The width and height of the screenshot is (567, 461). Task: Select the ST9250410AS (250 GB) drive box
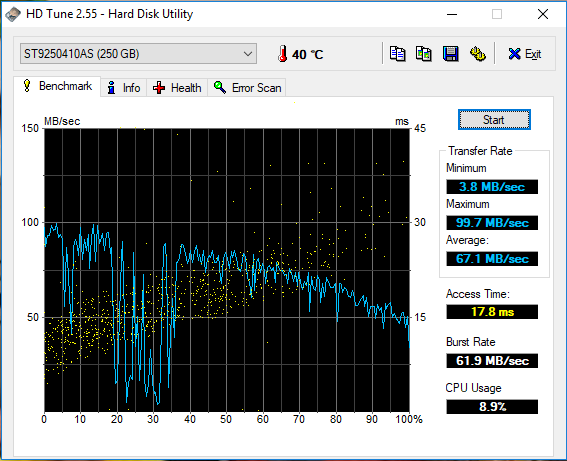pyautogui.click(x=138, y=54)
